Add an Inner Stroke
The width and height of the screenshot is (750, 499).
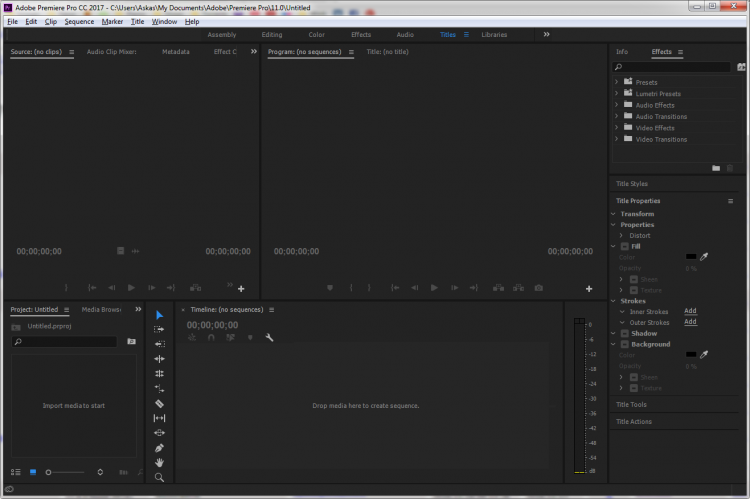pos(690,311)
